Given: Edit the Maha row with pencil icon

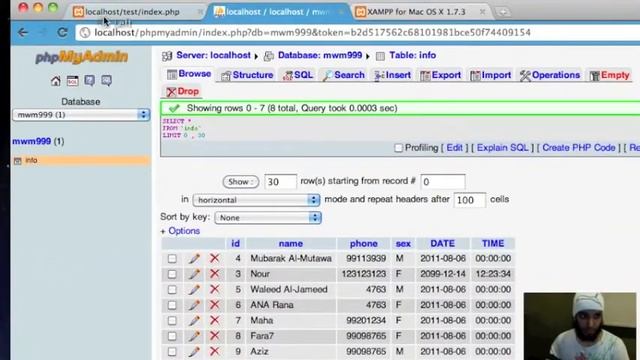Looking at the screenshot, I should point(194,320).
